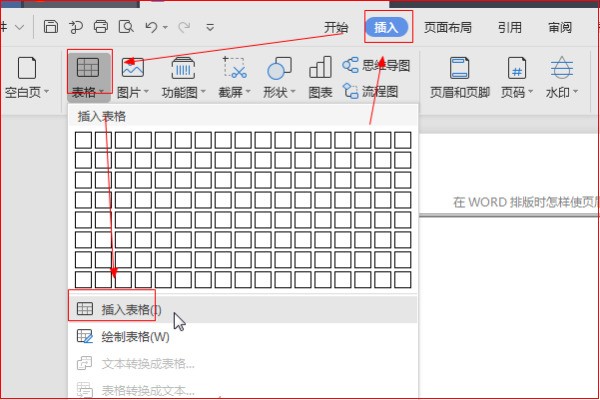Choose 文本转换成表格... menu entry

(243, 364)
